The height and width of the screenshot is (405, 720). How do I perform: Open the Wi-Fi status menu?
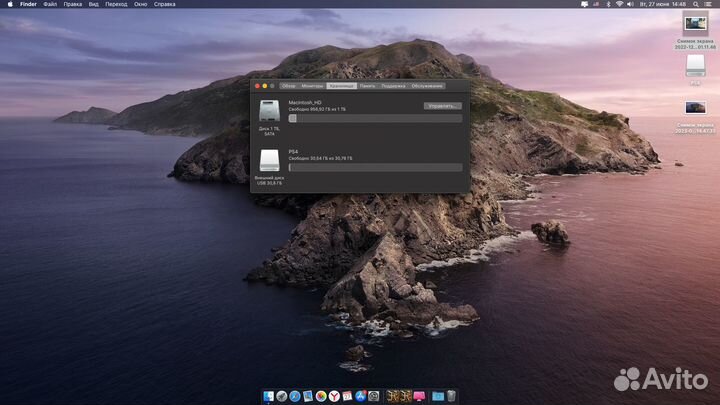(x=619, y=4)
